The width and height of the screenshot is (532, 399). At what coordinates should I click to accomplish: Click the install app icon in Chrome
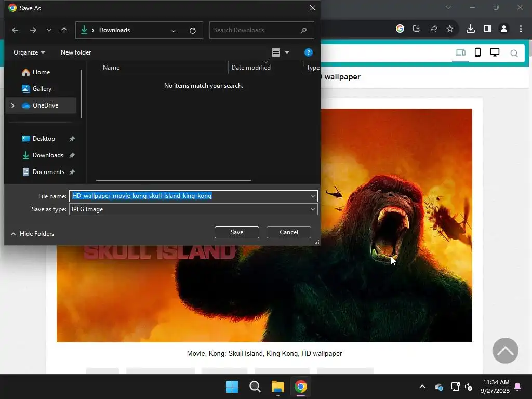coord(417,29)
